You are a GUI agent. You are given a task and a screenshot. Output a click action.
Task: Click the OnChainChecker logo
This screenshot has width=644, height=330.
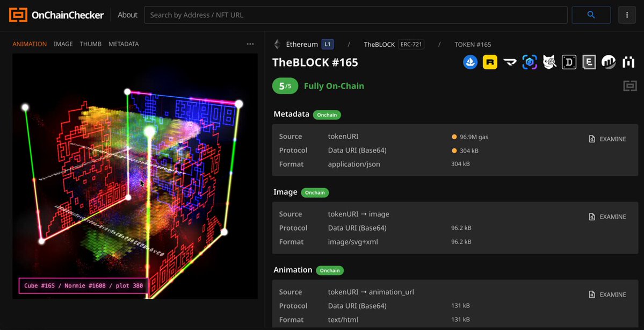(56, 15)
